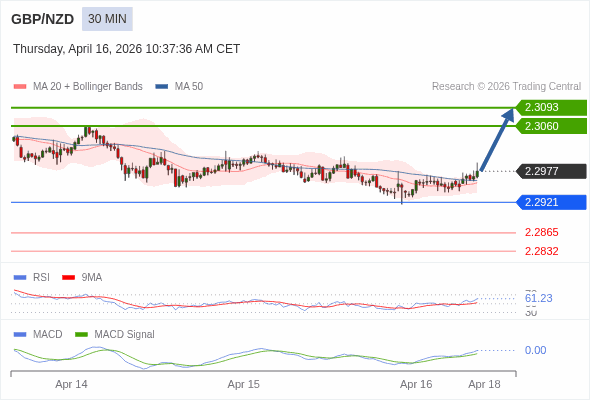Select the 2.3093 resistance price label
Viewport: 590px width, 400px height.
[551, 108]
